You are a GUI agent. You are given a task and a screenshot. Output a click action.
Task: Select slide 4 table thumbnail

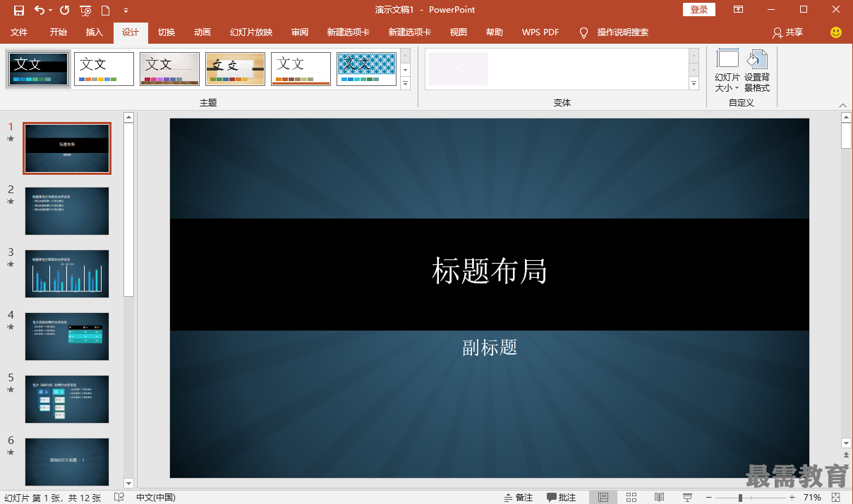click(x=67, y=336)
